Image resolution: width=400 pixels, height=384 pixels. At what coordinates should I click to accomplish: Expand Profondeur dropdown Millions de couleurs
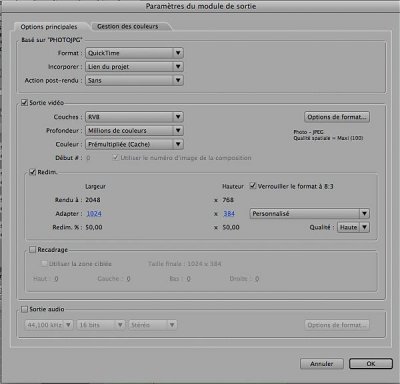coord(134,131)
